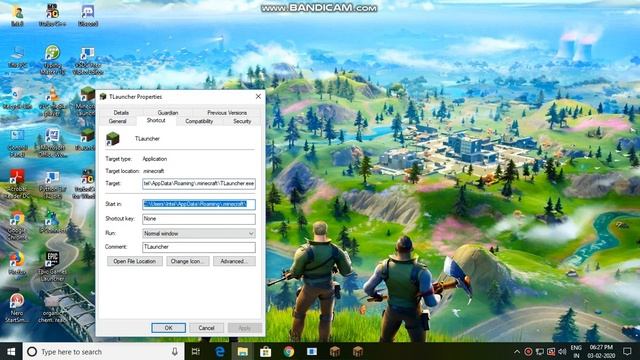Click the red circle tray icon
The height and width of the screenshot is (360, 640).
pos(528,351)
